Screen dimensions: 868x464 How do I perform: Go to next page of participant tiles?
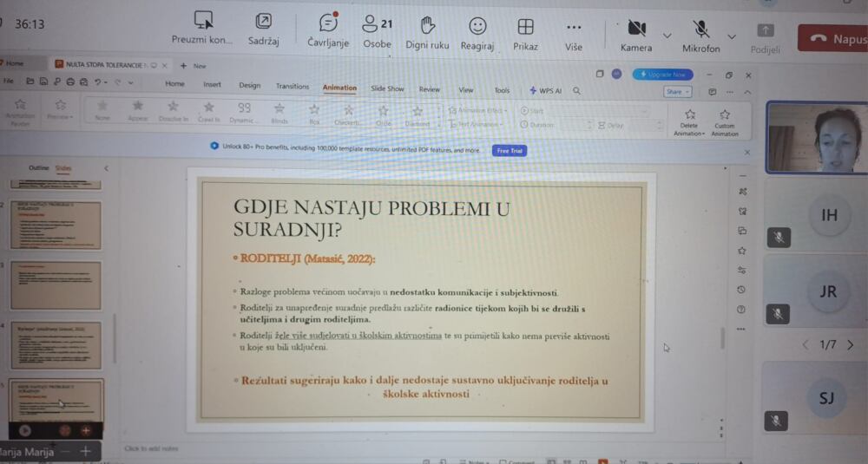pyautogui.click(x=850, y=345)
